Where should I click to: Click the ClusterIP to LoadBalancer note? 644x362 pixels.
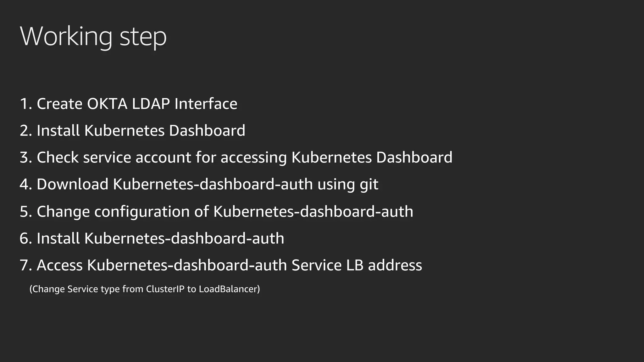(x=145, y=289)
